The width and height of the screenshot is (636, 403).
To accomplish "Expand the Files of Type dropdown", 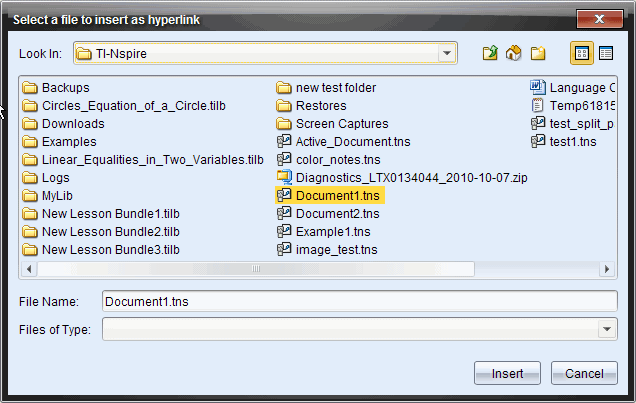I will click(607, 329).
